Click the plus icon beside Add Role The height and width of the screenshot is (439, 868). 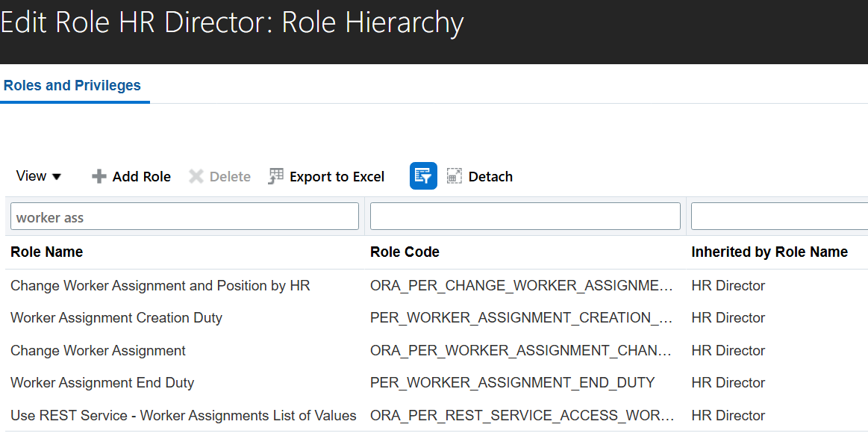(x=99, y=177)
